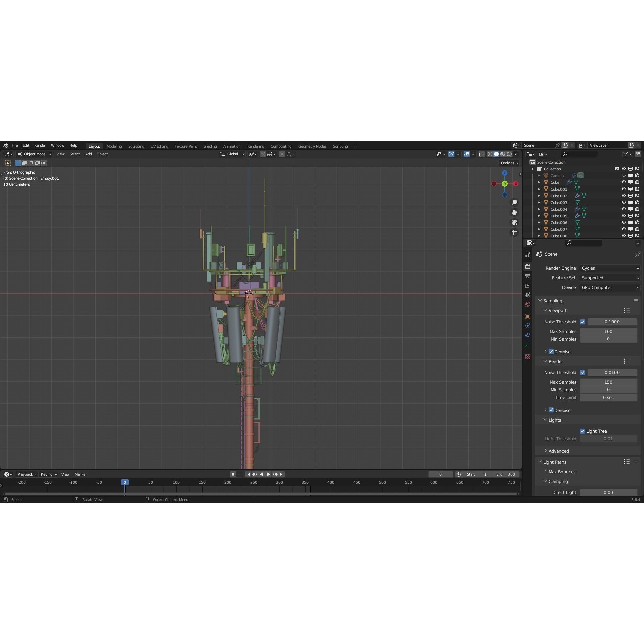644x644 pixels.
Task: Change the Render Engine dropdown
Action: click(609, 268)
